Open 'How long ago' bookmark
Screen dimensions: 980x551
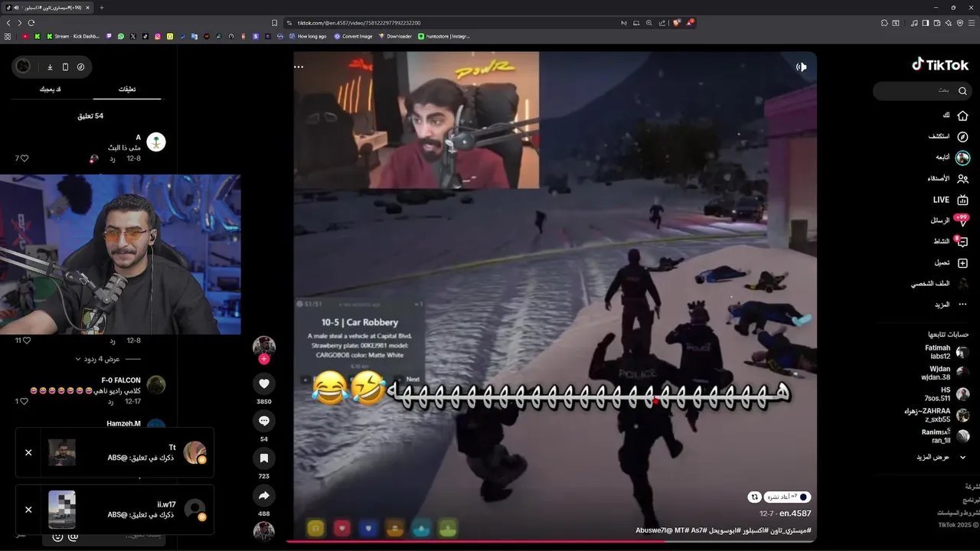point(308,36)
